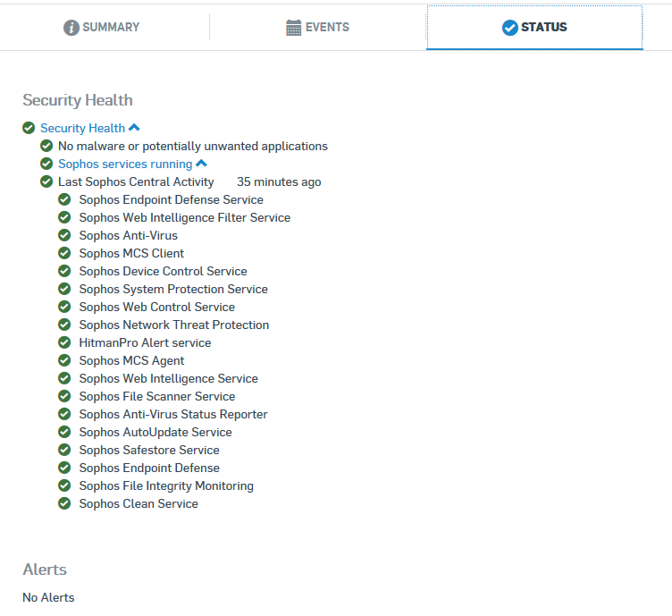Select Sophos File Integrity Monitoring entry
Viewport: 672px width, 616px height.
(166, 485)
